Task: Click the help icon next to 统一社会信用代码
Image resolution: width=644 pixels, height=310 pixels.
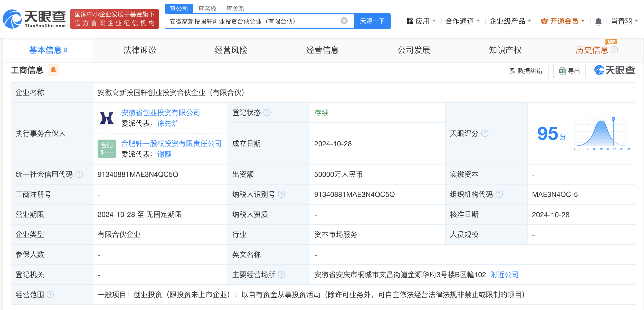Action: pyautogui.click(x=80, y=174)
